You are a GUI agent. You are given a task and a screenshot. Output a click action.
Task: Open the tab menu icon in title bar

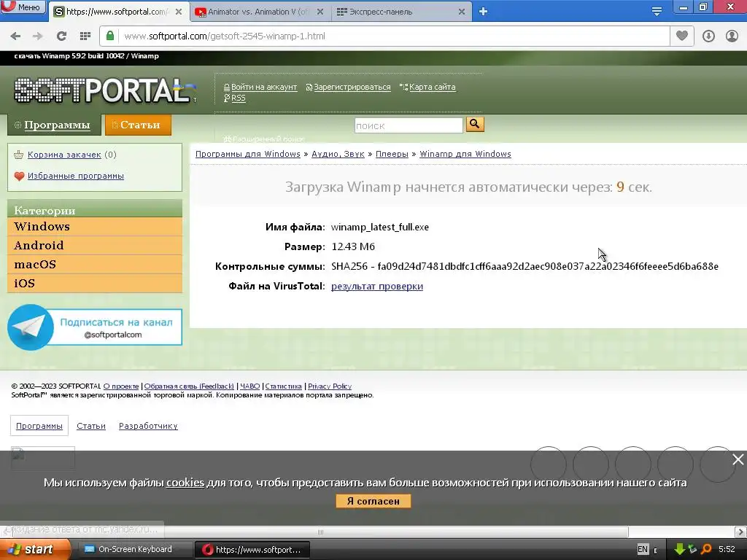[657, 12]
